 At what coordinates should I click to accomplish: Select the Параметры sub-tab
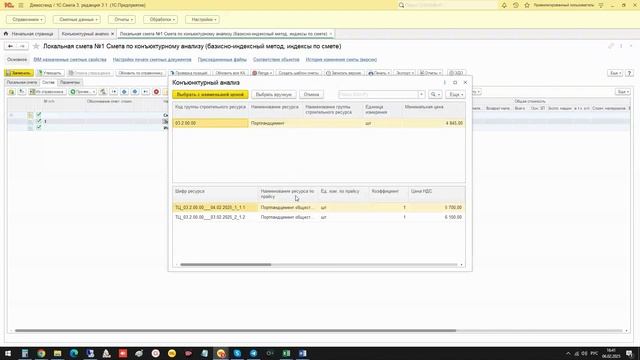(70, 82)
